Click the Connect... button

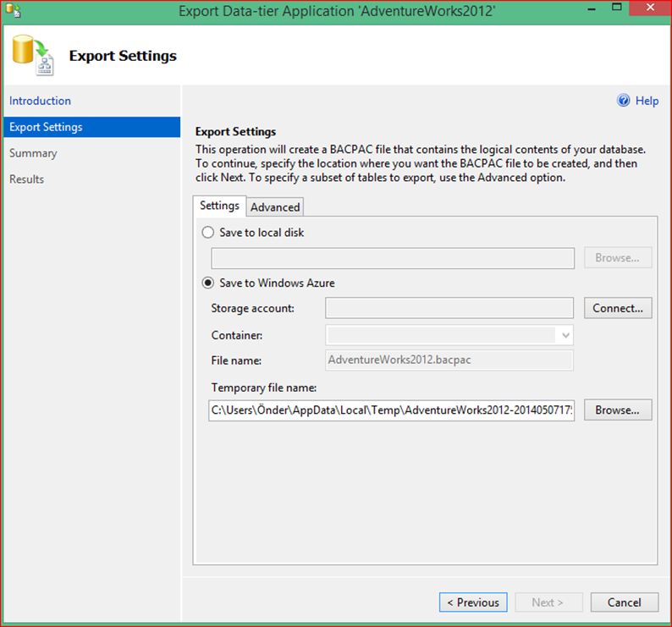click(618, 308)
